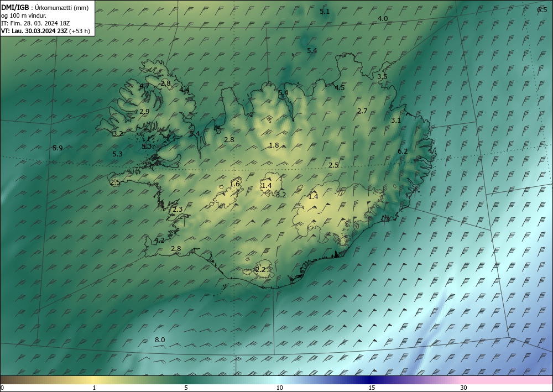Click the 'og 100 m vindur.' line
Viewport: 553px width, 392px height.
[24, 15]
